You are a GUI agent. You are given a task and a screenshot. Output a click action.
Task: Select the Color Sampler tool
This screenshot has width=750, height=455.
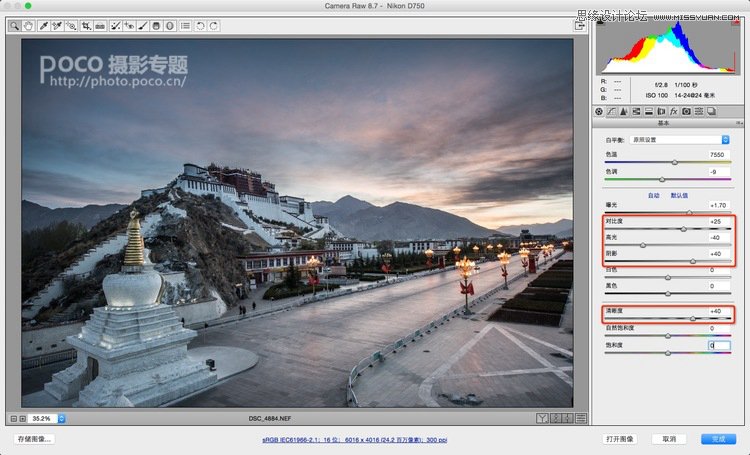57,26
